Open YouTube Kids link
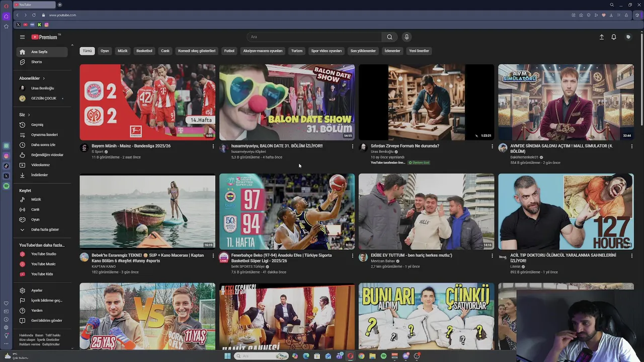The height and width of the screenshot is (362, 644). point(42,274)
